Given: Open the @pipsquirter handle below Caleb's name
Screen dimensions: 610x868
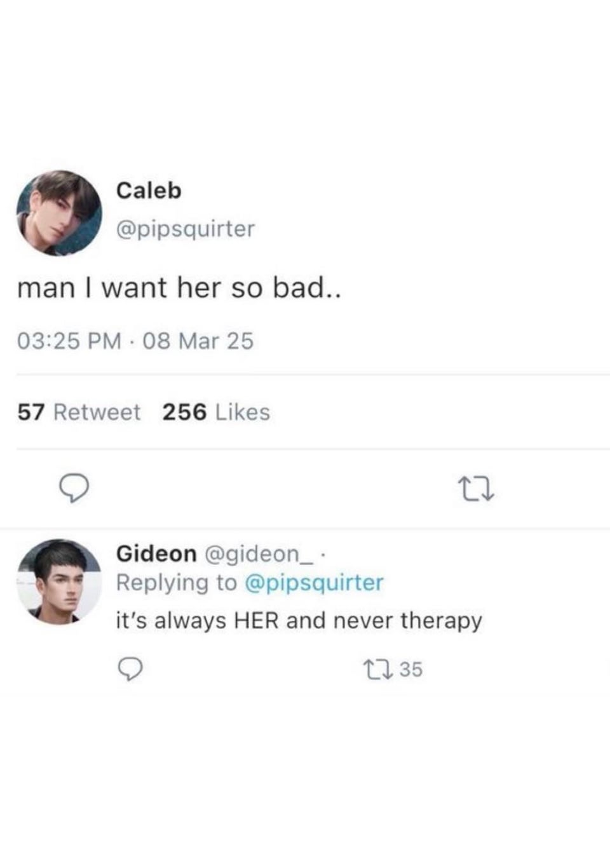Looking at the screenshot, I should pos(186,228).
